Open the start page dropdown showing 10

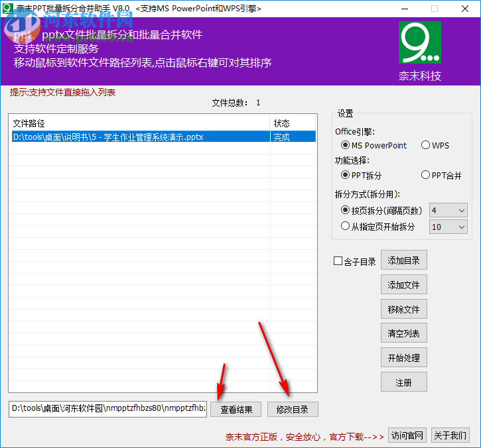coord(448,227)
